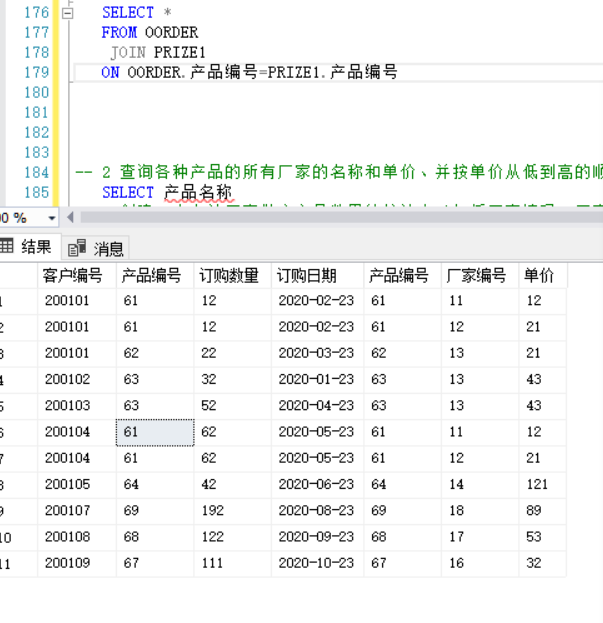Select date cell 2020-08-23

pyautogui.click(x=317, y=511)
